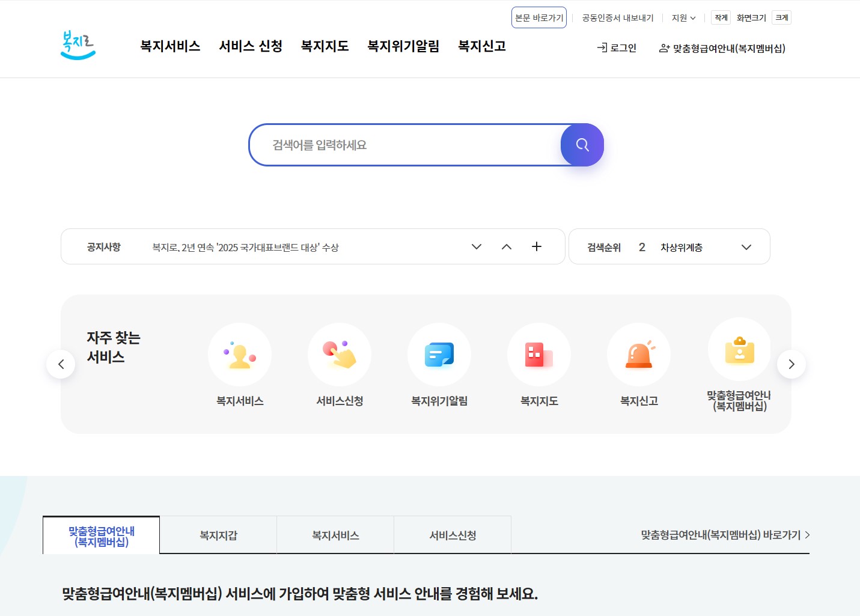Expand the 공지사항 notice list
The image size is (860, 616).
click(x=476, y=246)
